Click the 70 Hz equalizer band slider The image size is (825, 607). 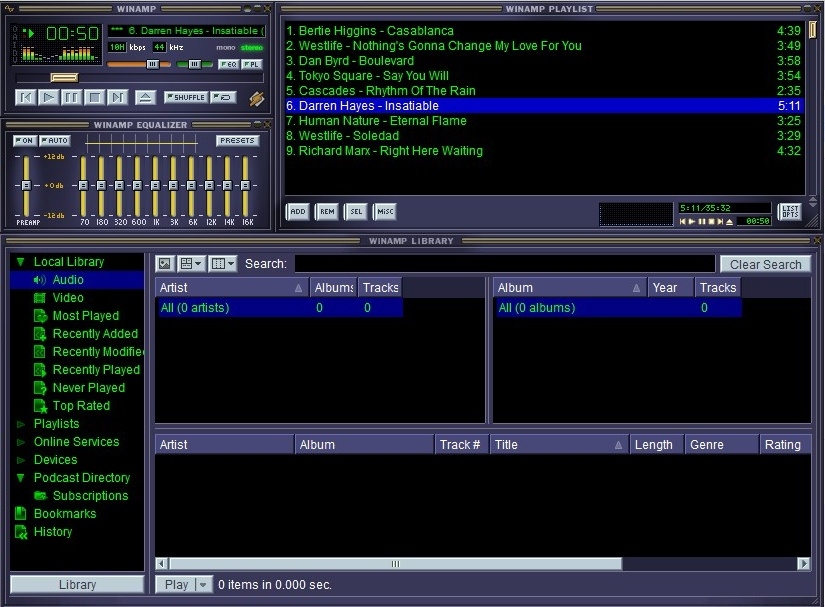(x=83, y=185)
